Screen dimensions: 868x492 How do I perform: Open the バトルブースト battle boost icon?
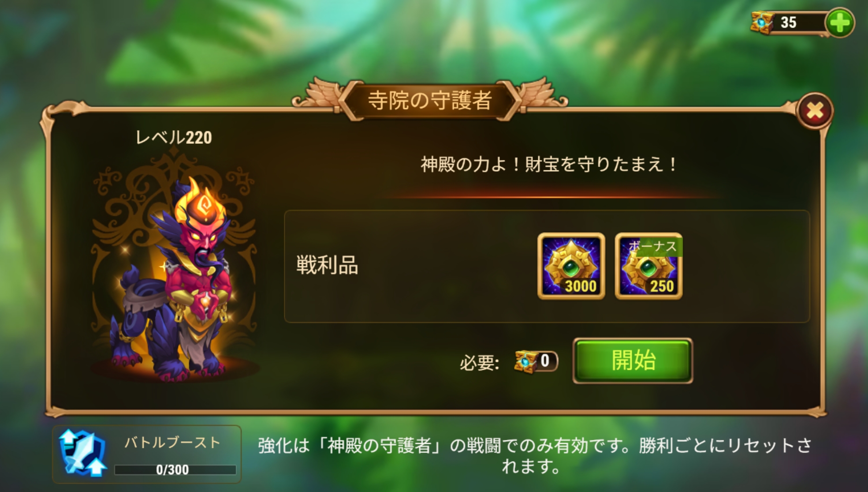(83, 454)
